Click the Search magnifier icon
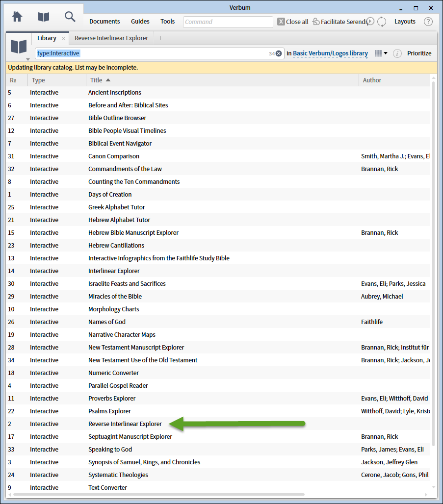This screenshot has width=443, height=504. 70,16
